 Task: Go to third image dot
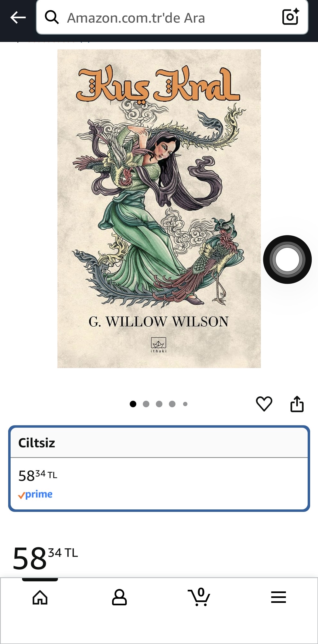point(159,404)
